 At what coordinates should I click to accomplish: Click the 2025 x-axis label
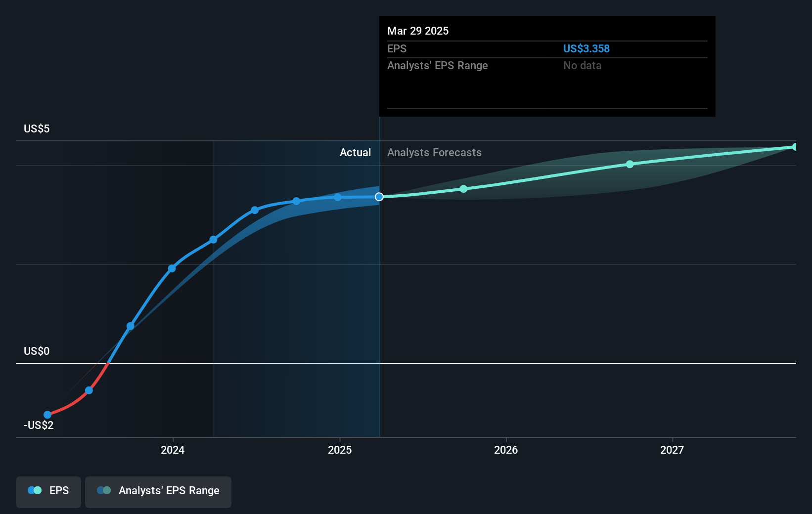(x=340, y=450)
